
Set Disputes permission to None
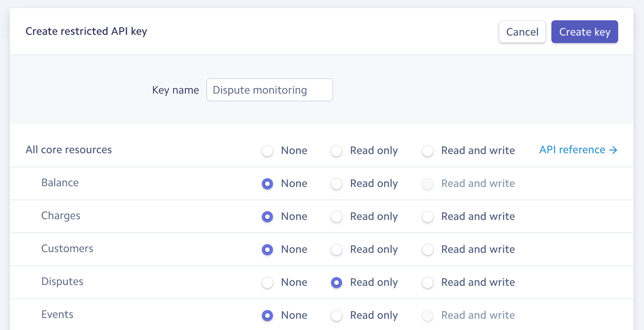point(267,282)
